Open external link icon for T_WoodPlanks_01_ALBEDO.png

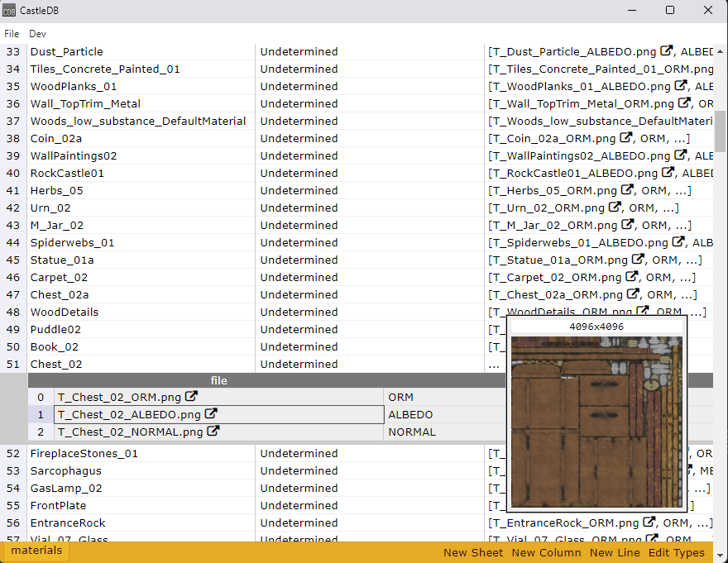click(681, 85)
